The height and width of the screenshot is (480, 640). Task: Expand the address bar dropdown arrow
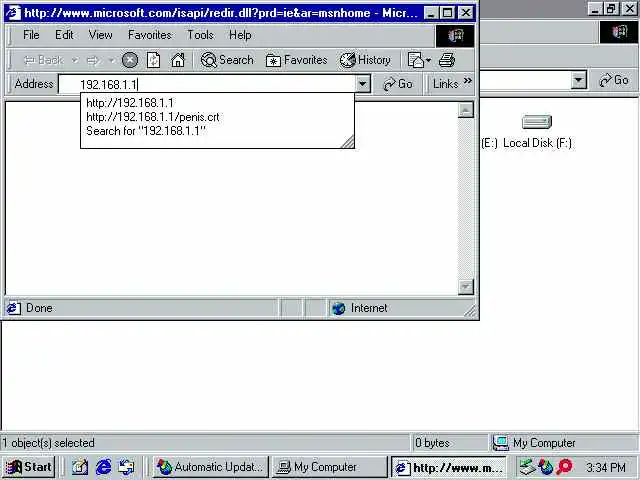point(362,84)
